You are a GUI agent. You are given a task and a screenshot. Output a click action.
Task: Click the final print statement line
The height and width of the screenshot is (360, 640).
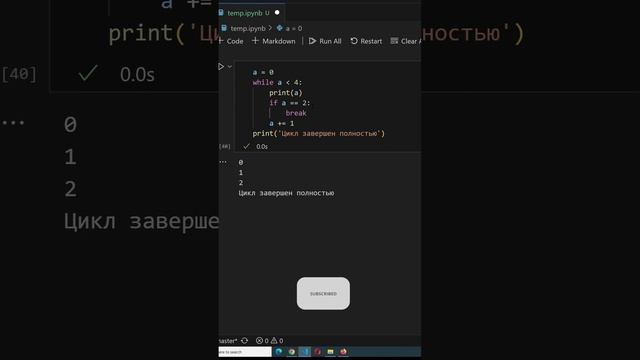pyautogui.click(x=318, y=133)
